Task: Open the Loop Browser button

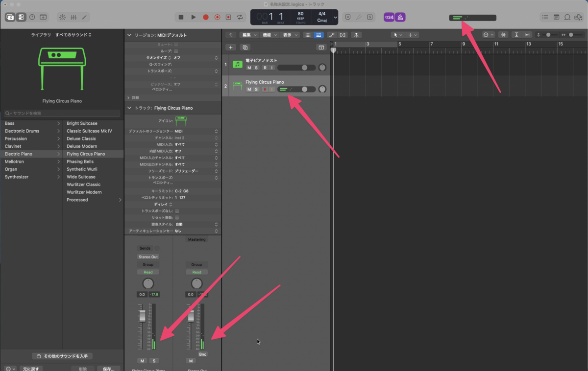Action: [x=567, y=17]
